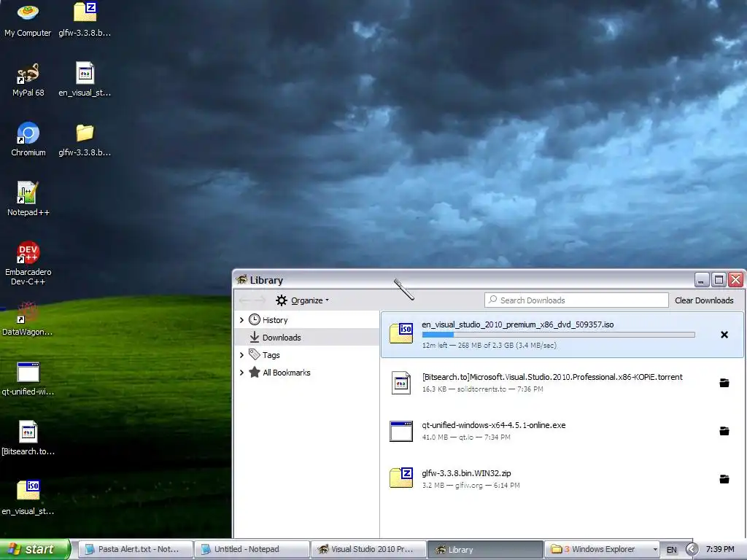747x560 pixels.
Task: Select en_visual_st... ISO icon at desktop bottom
Action: pos(28,498)
